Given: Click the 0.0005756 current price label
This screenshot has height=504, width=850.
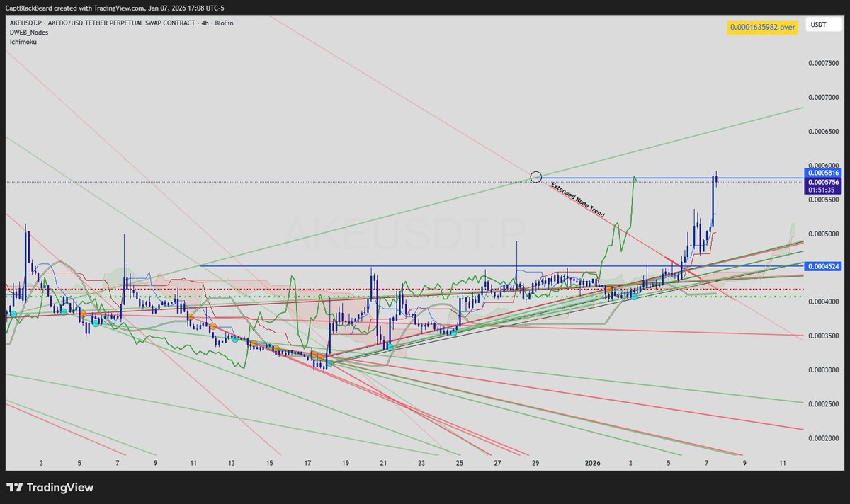Looking at the screenshot, I should tap(822, 182).
